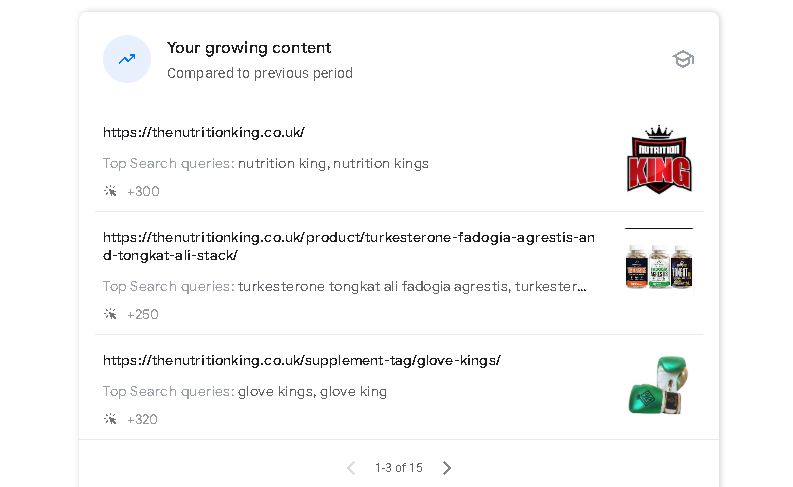Click the "1-3 of 15" page indicator

click(x=399, y=468)
